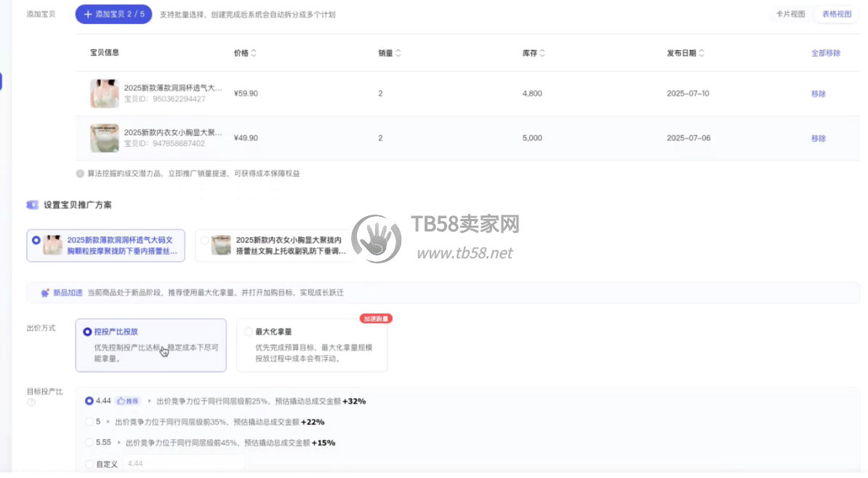The image size is (868, 478).
Task: Choose target ROI value 5.55
Action: [x=89, y=442]
